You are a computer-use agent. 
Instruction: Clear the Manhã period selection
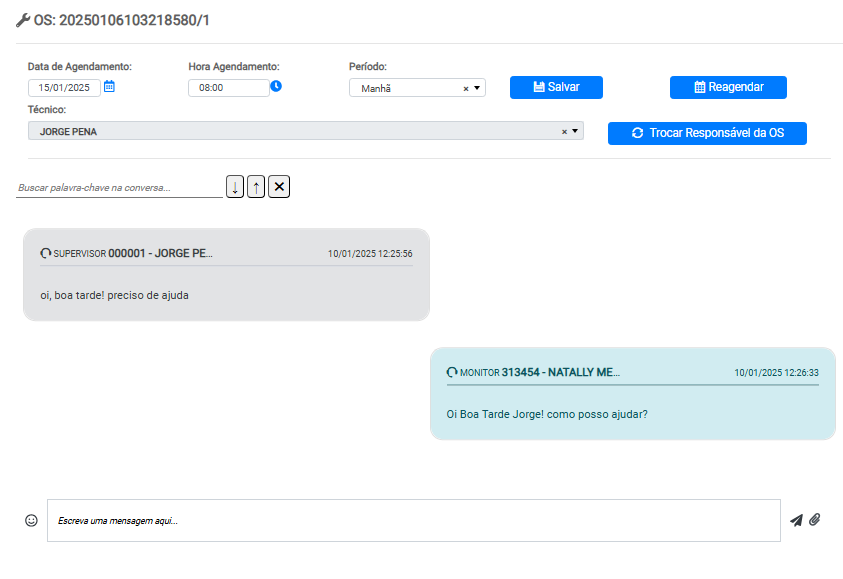pyautogui.click(x=465, y=88)
